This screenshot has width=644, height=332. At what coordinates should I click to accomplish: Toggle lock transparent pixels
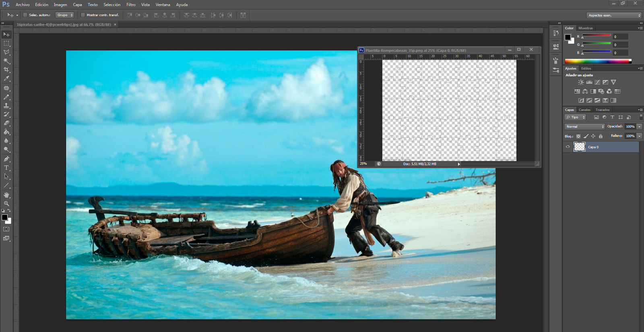[x=578, y=136]
